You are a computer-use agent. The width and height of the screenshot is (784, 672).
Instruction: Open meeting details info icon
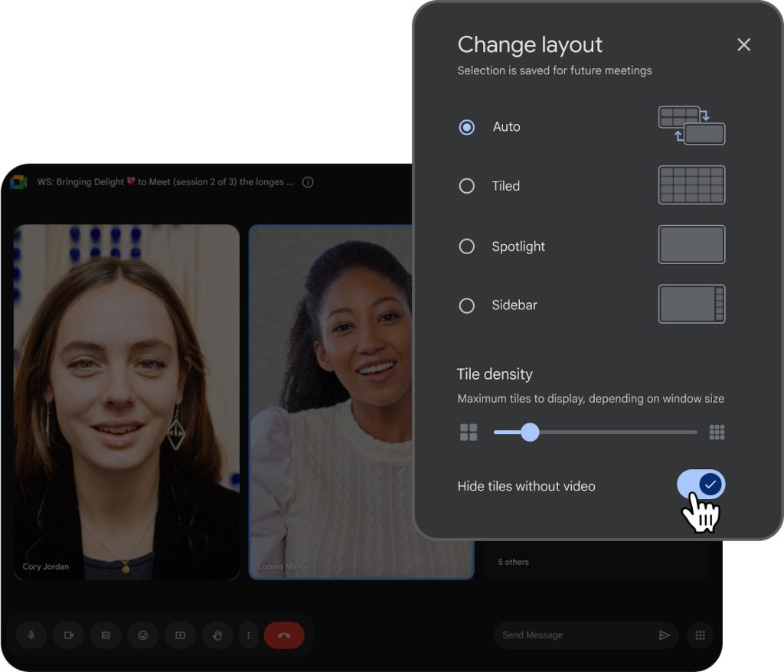[x=307, y=182]
